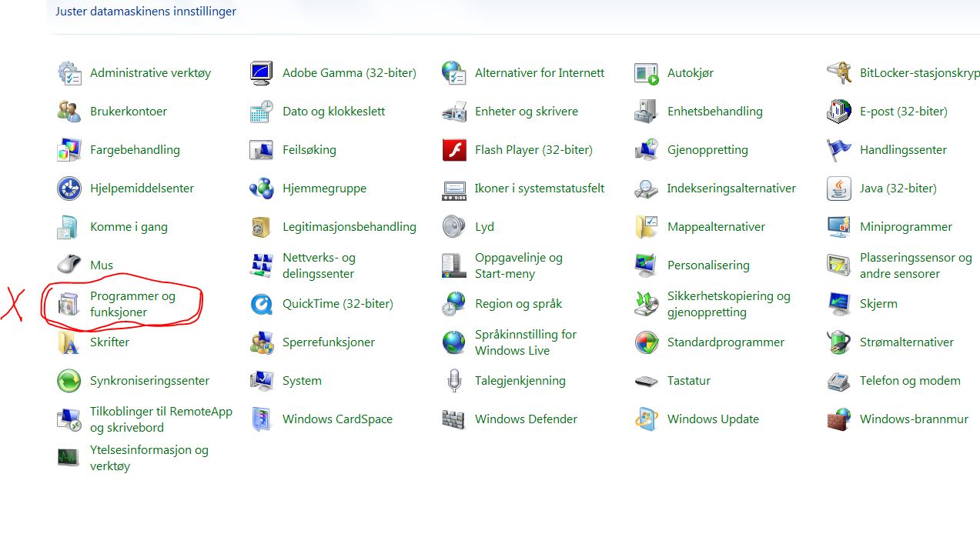Open the Alternativer for Internett globe icon

coord(454,73)
